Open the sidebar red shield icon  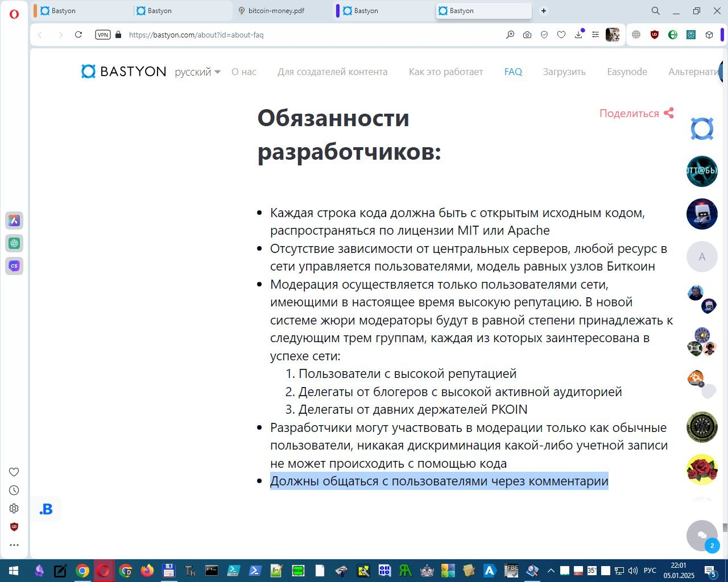tap(14, 527)
